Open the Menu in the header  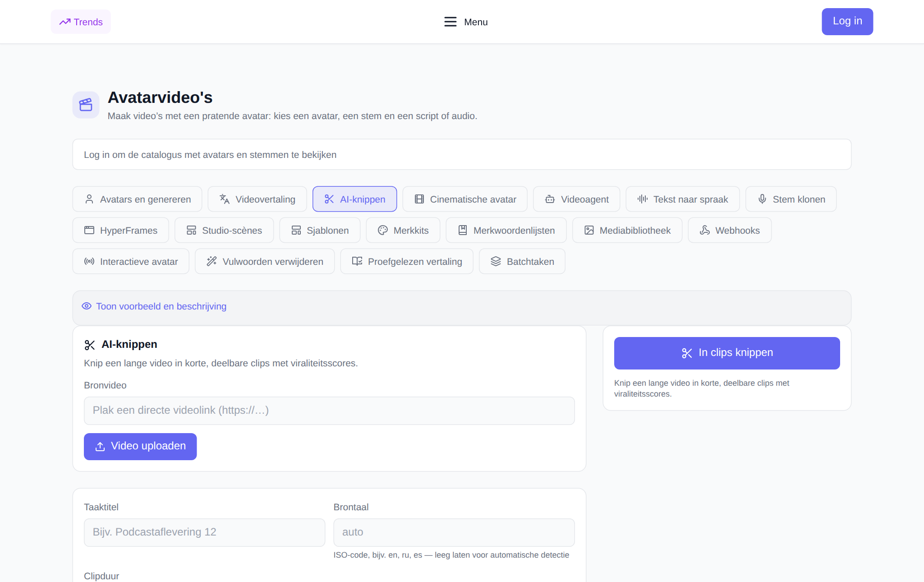(465, 22)
